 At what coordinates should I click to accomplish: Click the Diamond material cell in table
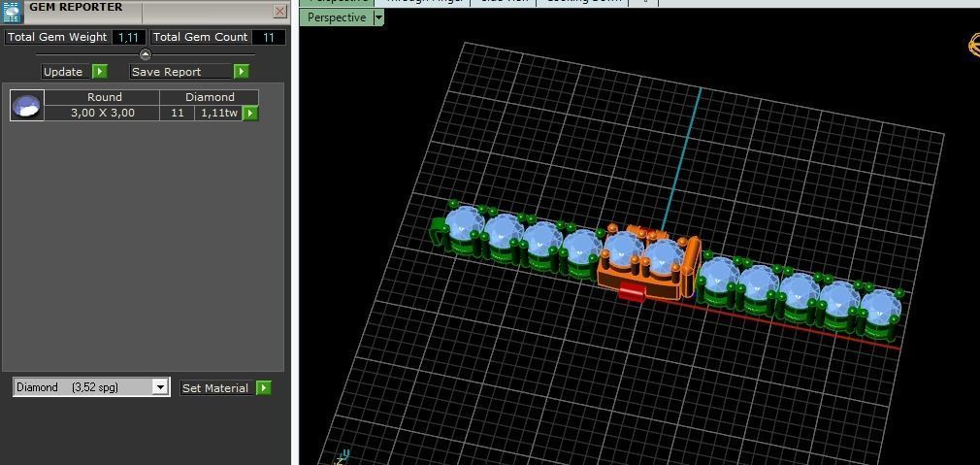click(x=210, y=97)
